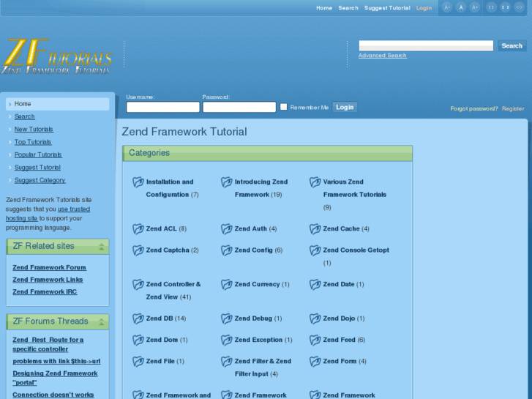Viewport: 532px width, 399px height.
Task: Click folder icon beside Zend Exception
Action: (x=227, y=340)
